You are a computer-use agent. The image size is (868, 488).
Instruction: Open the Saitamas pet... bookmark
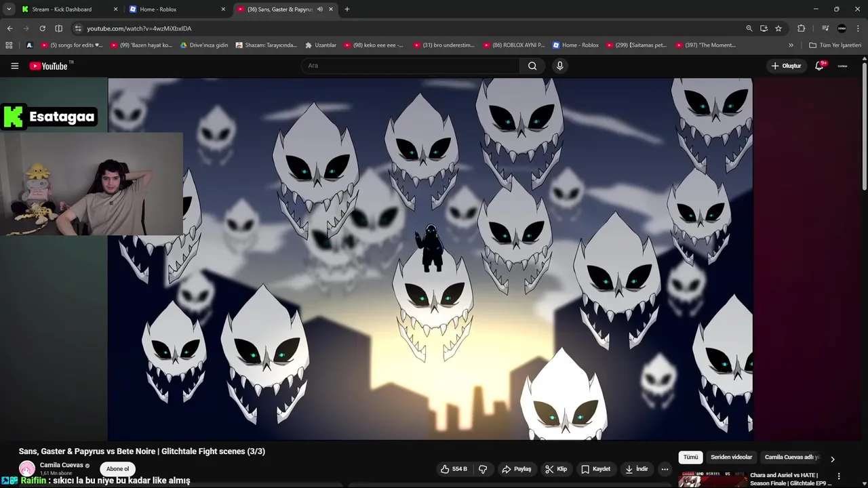pos(637,45)
